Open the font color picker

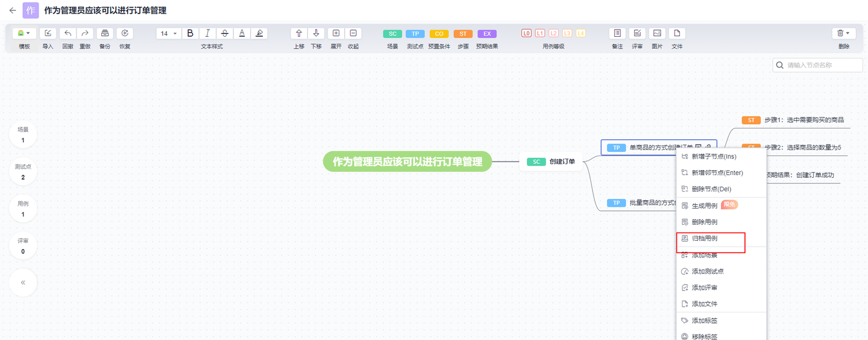(x=242, y=33)
